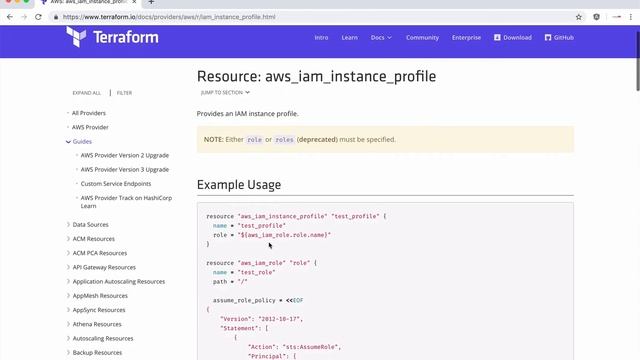Close the AWS instance profile tab
Viewport: 640px width, 360px height.
pos(134,2)
